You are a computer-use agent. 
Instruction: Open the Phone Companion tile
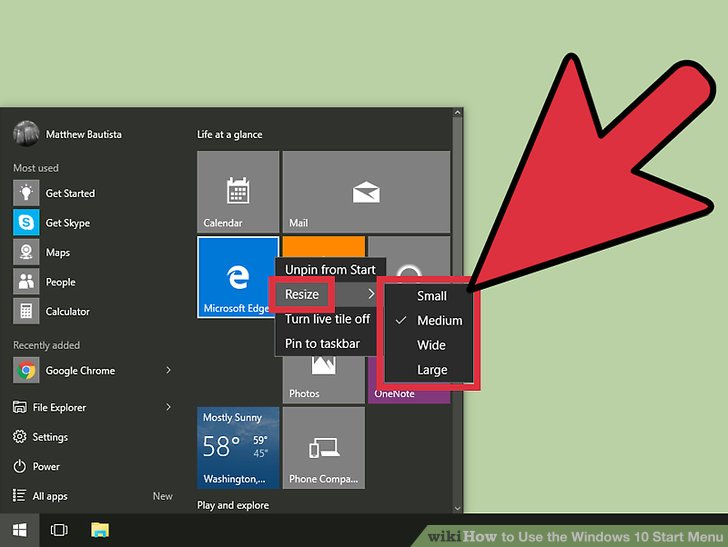click(x=324, y=448)
